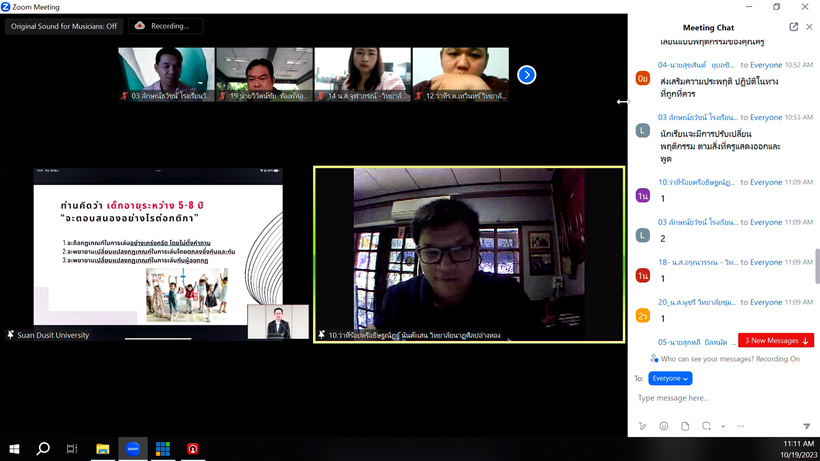Expand the screenshot options chevron in chat
The height and width of the screenshot is (461, 820).
click(x=723, y=426)
